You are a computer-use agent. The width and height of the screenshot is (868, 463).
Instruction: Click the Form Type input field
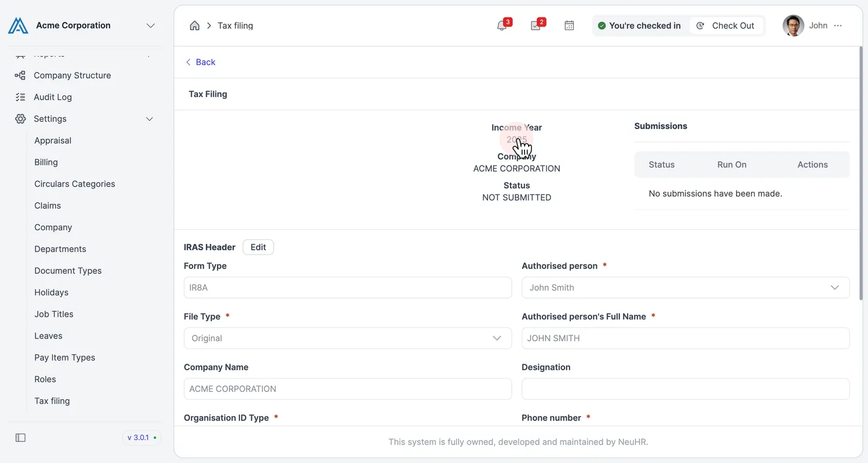click(x=348, y=288)
